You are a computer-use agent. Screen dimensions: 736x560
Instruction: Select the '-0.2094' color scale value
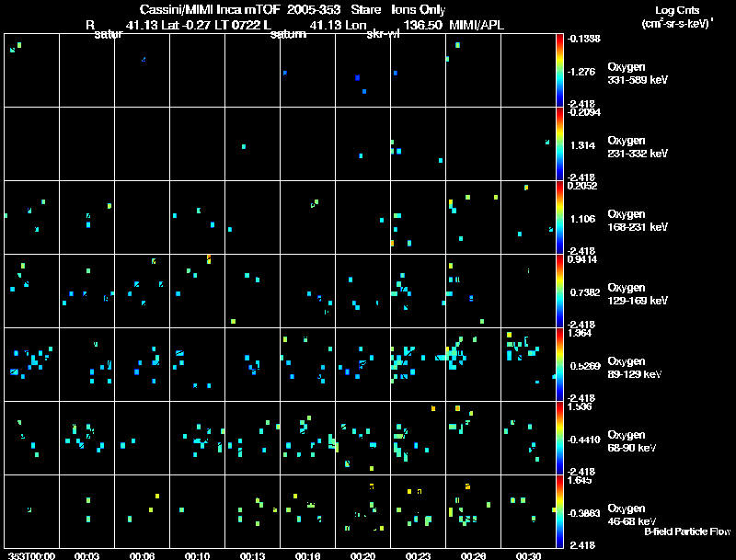(x=583, y=112)
